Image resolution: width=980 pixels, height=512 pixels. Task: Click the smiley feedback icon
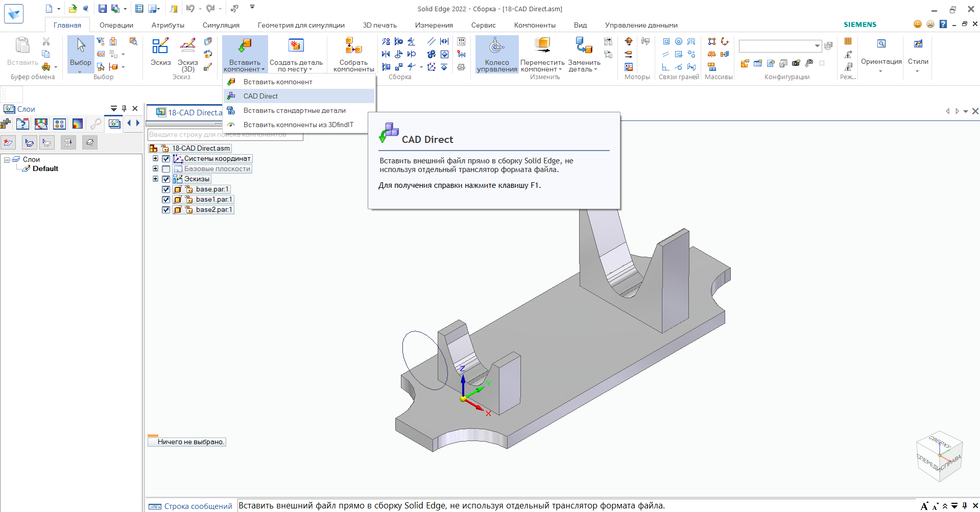click(918, 24)
